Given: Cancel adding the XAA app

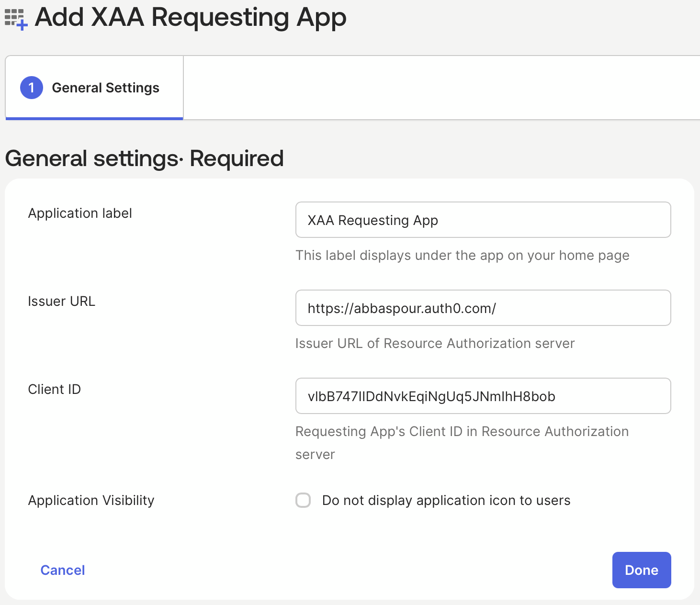Looking at the screenshot, I should 63,570.
